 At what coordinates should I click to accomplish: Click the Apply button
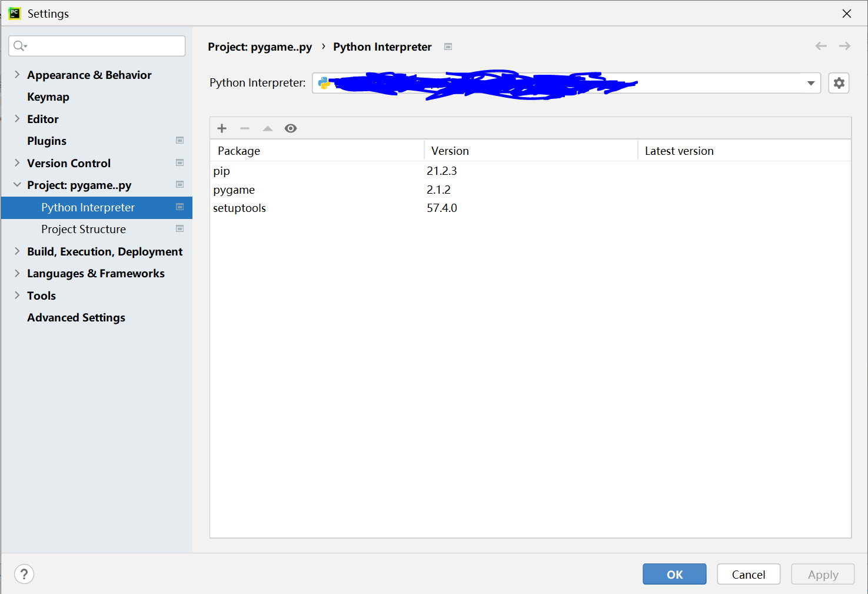(823, 574)
